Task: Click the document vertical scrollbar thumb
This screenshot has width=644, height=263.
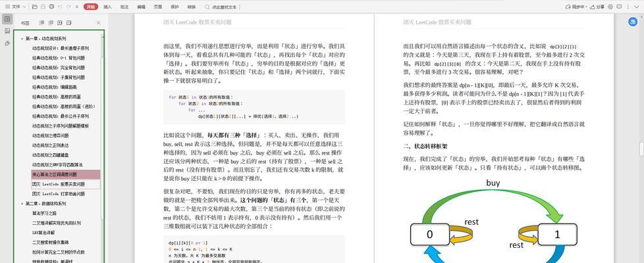Action: (641, 149)
